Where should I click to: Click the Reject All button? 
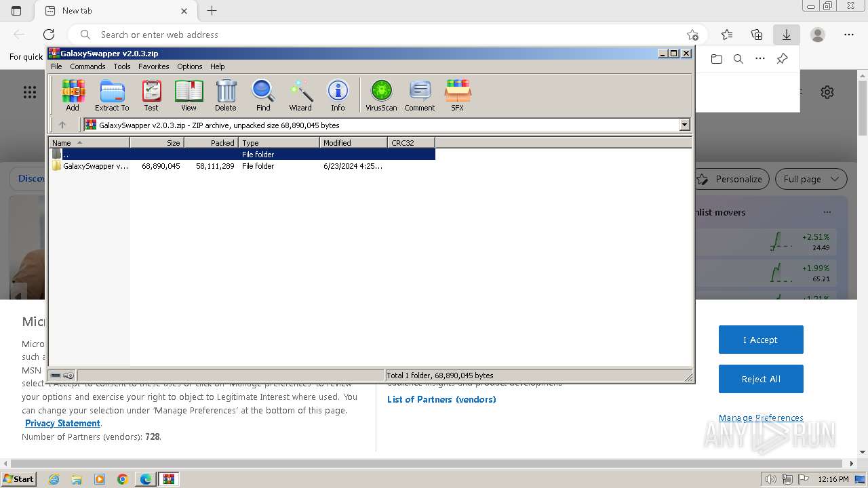pos(761,379)
